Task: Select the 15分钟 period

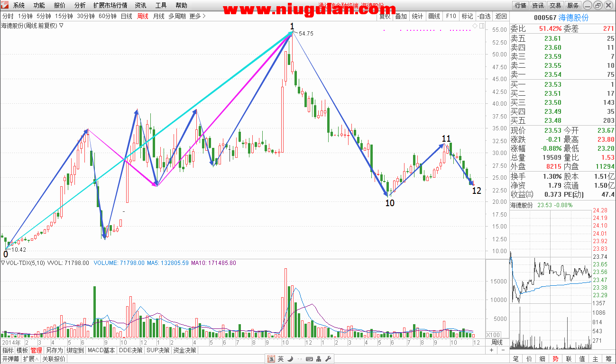Action: (x=64, y=16)
